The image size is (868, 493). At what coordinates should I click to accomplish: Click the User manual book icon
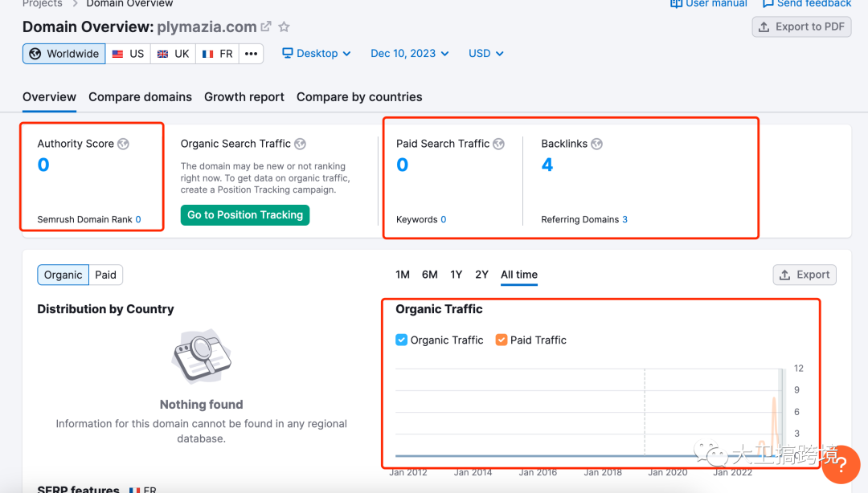tap(676, 3)
